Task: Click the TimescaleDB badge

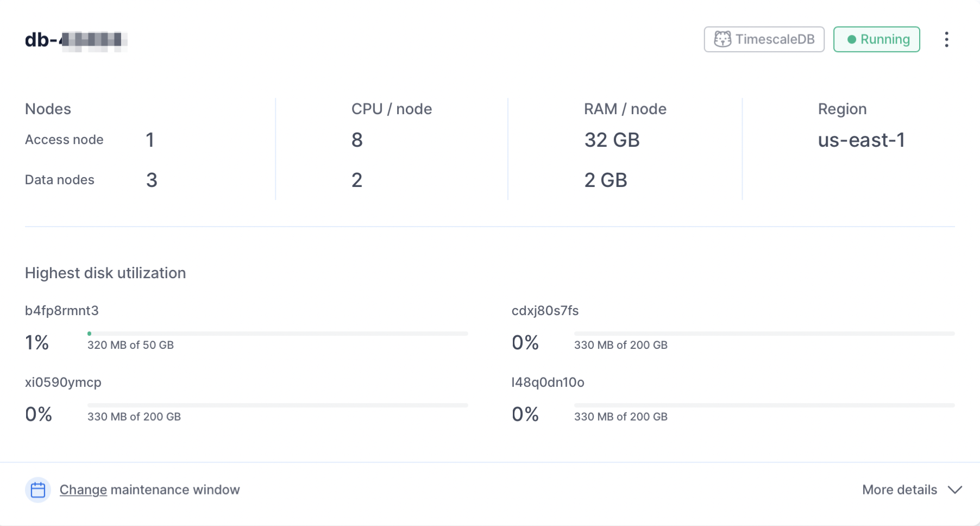Action: coord(763,39)
